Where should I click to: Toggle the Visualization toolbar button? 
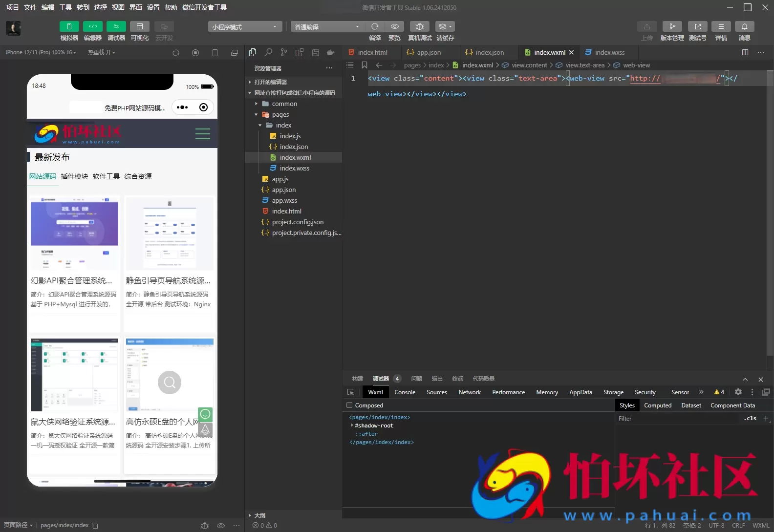click(140, 26)
